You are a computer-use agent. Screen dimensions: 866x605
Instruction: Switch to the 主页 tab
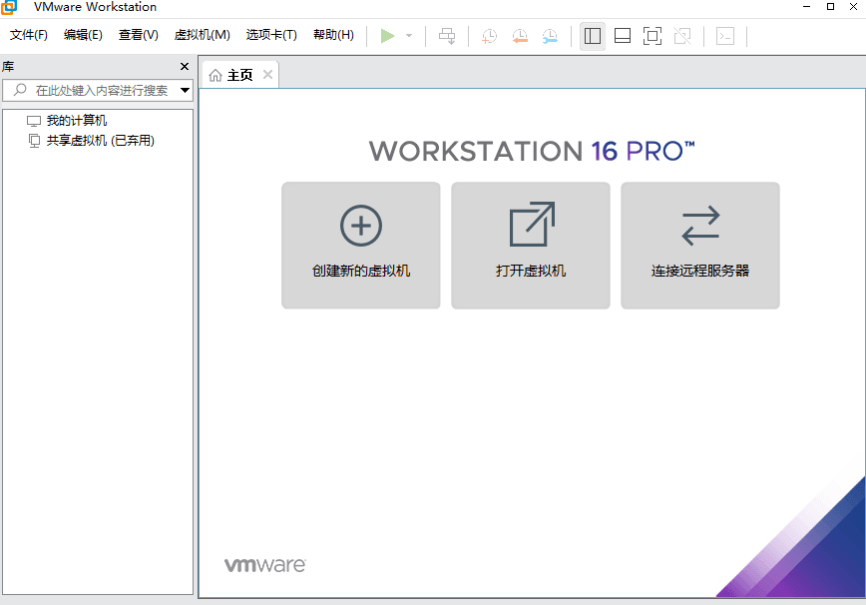[235, 73]
